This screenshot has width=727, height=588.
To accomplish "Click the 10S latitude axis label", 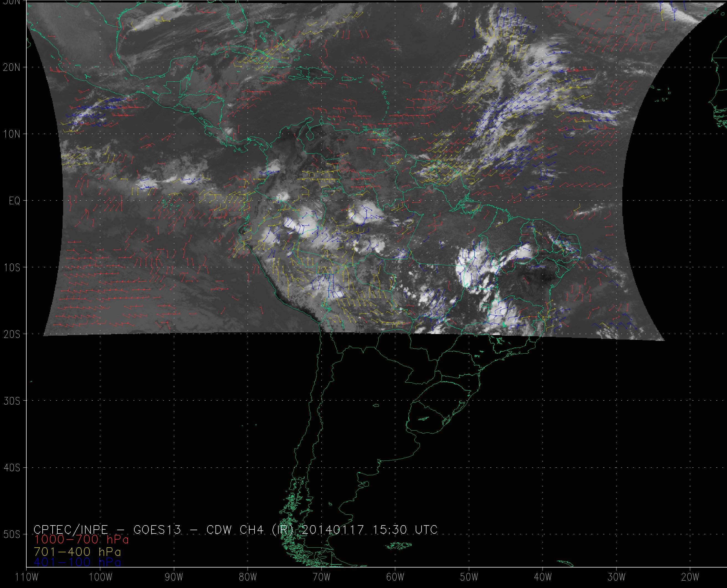I will [12, 268].
